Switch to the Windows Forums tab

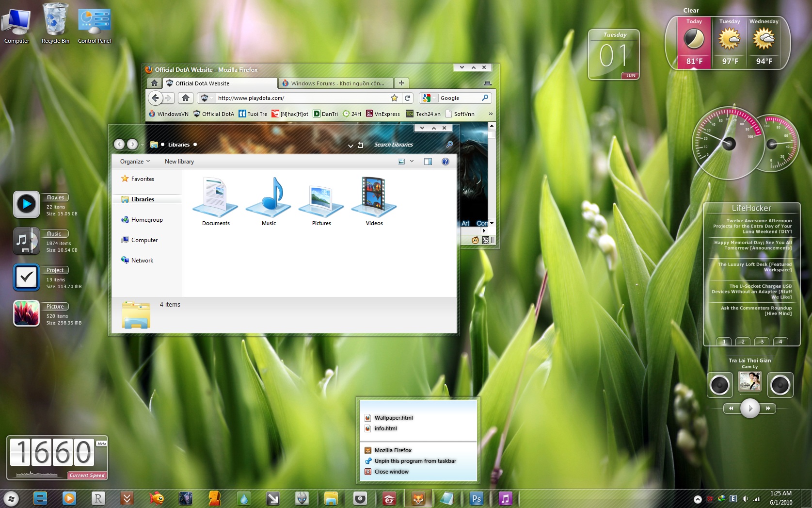tap(335, 83)
